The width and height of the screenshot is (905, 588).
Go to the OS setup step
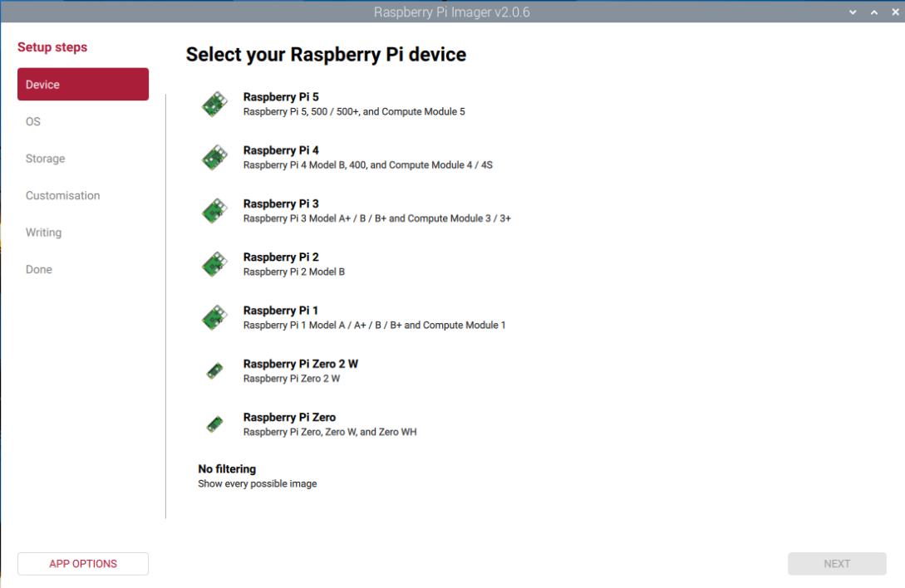click(x=33, y=122)
